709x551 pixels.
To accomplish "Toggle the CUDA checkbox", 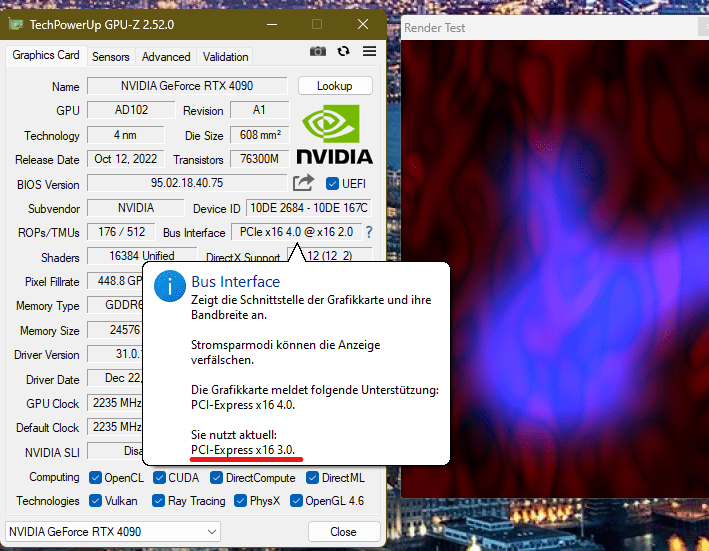I will (x=159, y=478).
